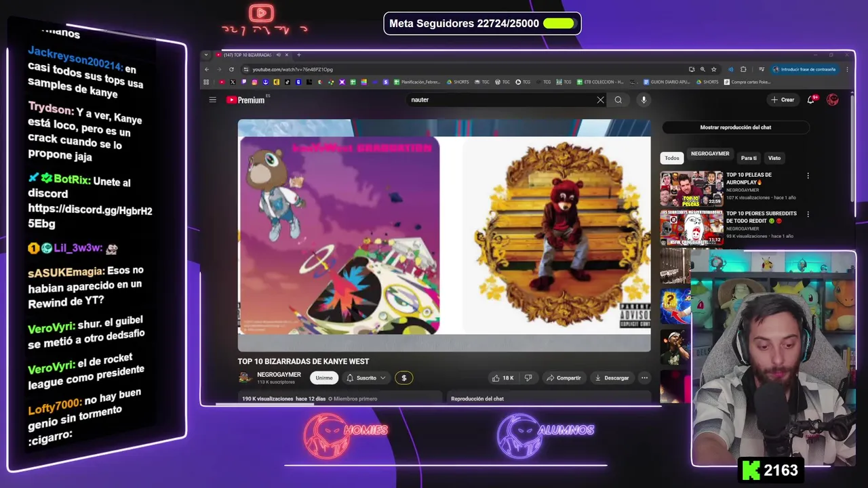Like the video with 18 K likes
The height and width of the screenshot is (488, 868).
503,378
